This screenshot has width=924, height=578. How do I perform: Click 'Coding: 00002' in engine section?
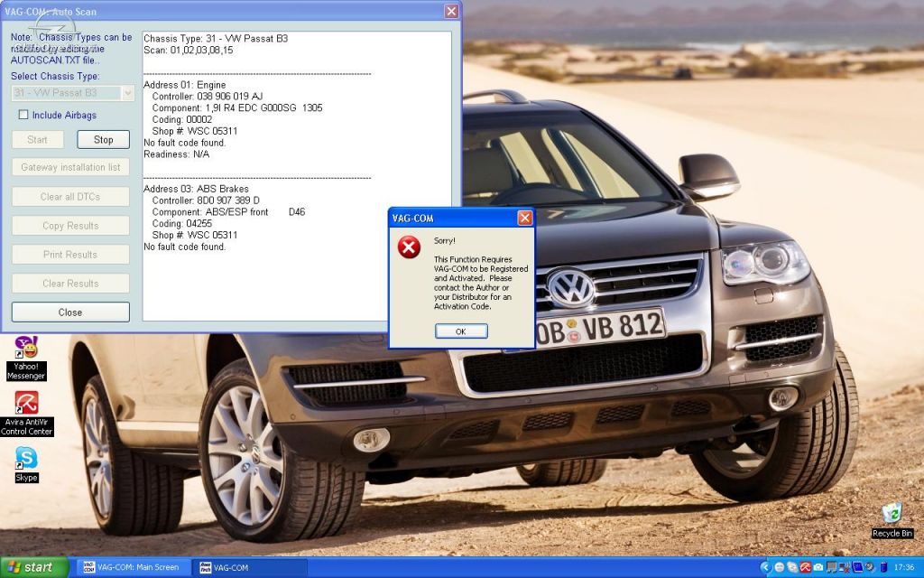point(182,119)
